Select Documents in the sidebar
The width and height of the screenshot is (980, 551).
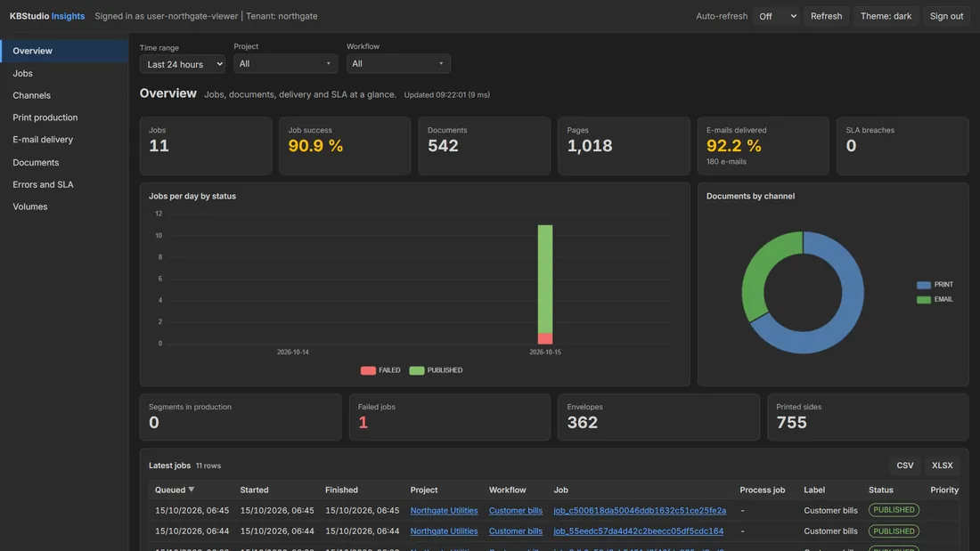[x=64, y=162]
